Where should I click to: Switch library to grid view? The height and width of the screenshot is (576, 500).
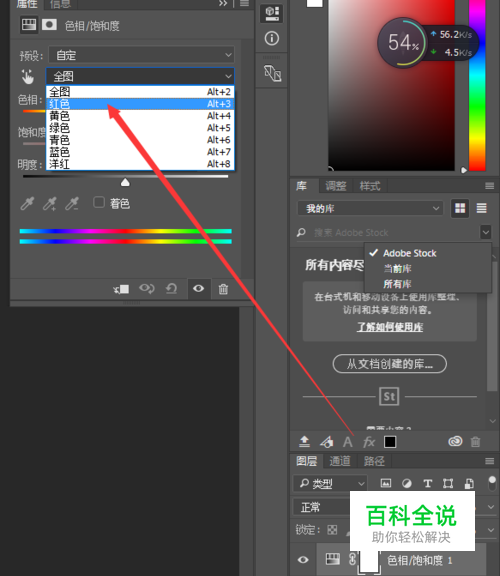pyautogui.click(x=460, y=208)
